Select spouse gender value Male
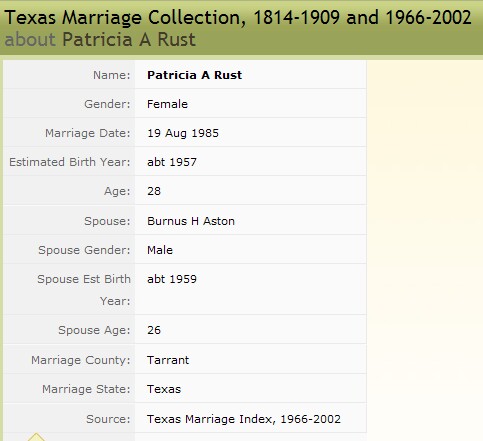Image resolution: width=483 pixels, height=441 pixels. (x=160, y=250)
